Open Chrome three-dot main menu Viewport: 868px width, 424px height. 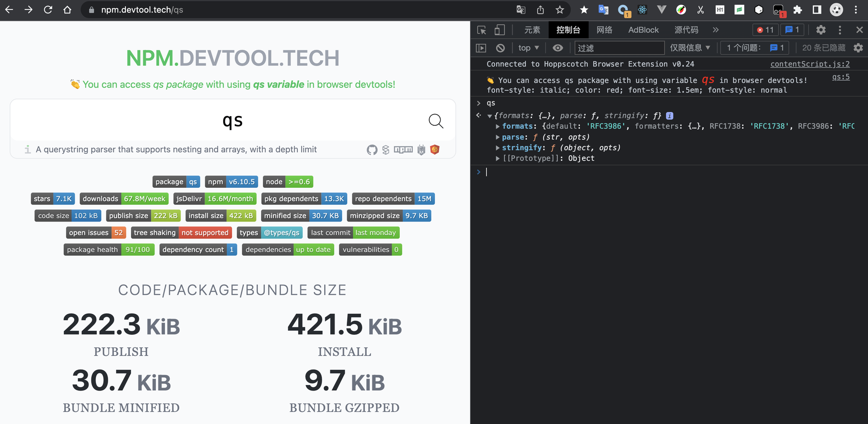pyautogui.click(x=856, y=10)
